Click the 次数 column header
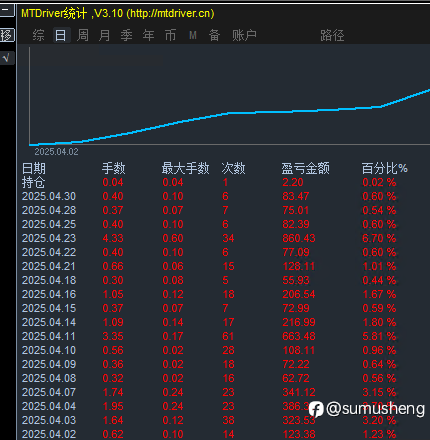 pos(233,168)
